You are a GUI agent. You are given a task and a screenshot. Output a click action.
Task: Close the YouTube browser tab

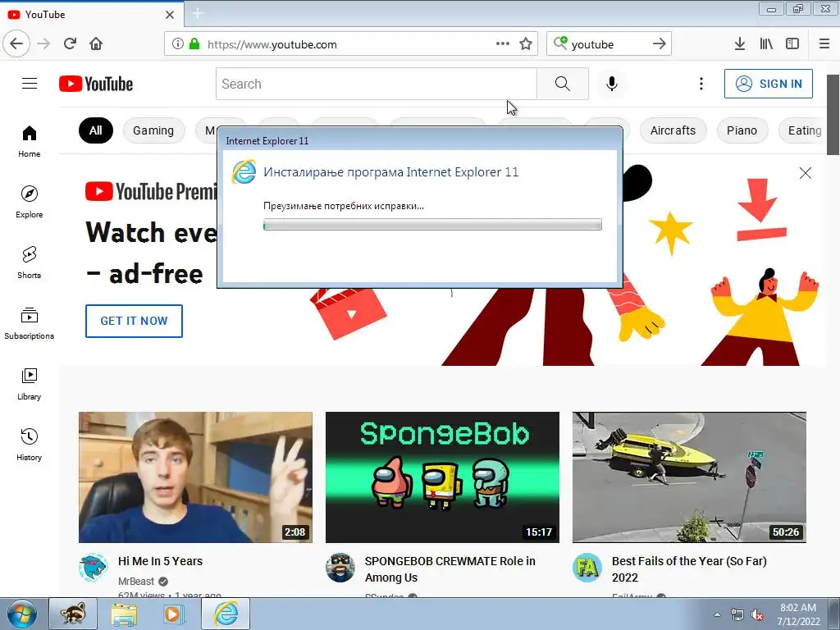tap(170, 15)
